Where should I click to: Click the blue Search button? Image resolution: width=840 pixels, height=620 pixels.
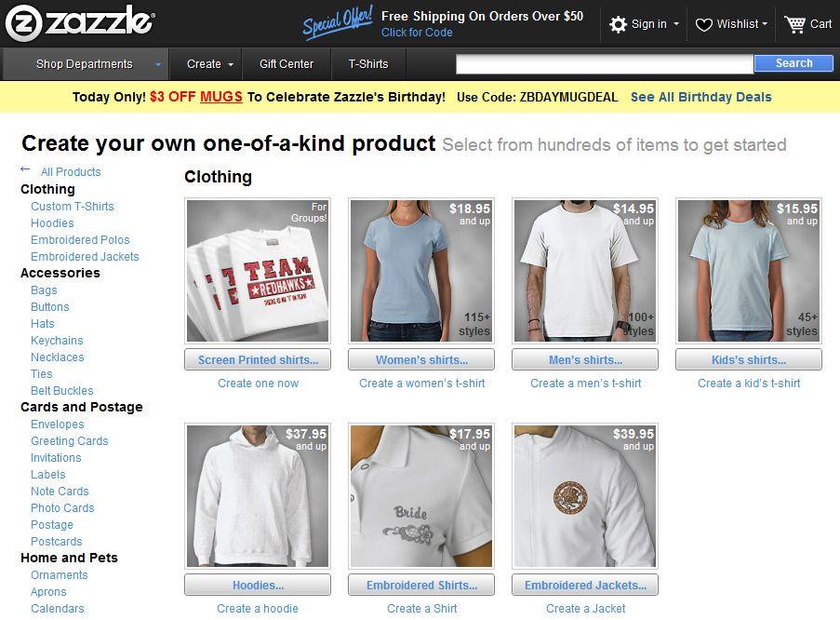click(x=793, y=63)
